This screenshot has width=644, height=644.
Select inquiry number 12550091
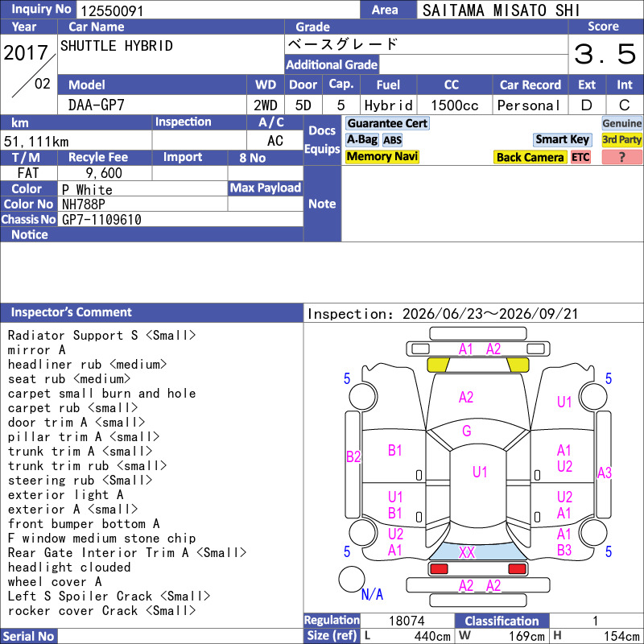click(112, 11)
